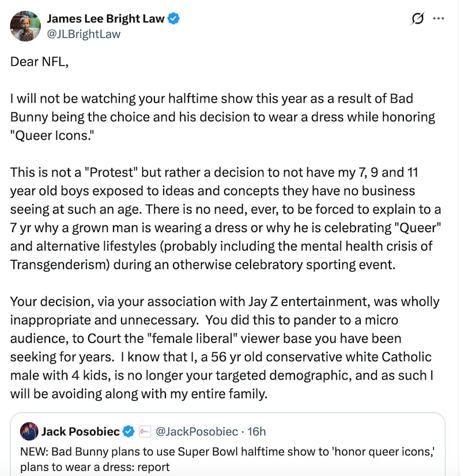Viewport: 461px width, 476px height.
Task: Visit the @JLBrightLaw handle link
Action: (84, 33)
